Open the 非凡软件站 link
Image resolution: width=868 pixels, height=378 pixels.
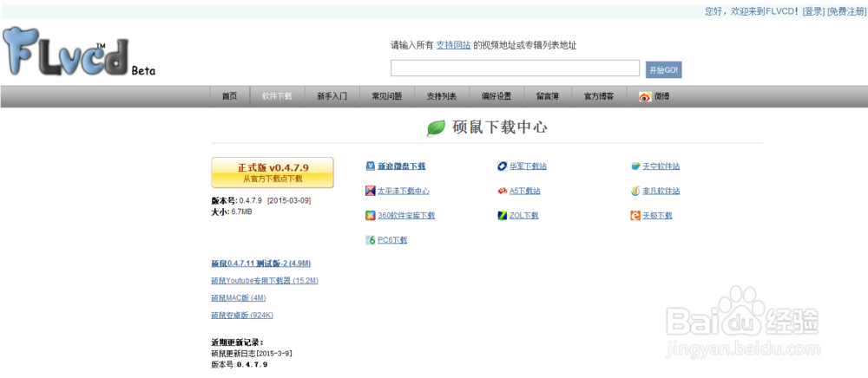tap(661, 192)
